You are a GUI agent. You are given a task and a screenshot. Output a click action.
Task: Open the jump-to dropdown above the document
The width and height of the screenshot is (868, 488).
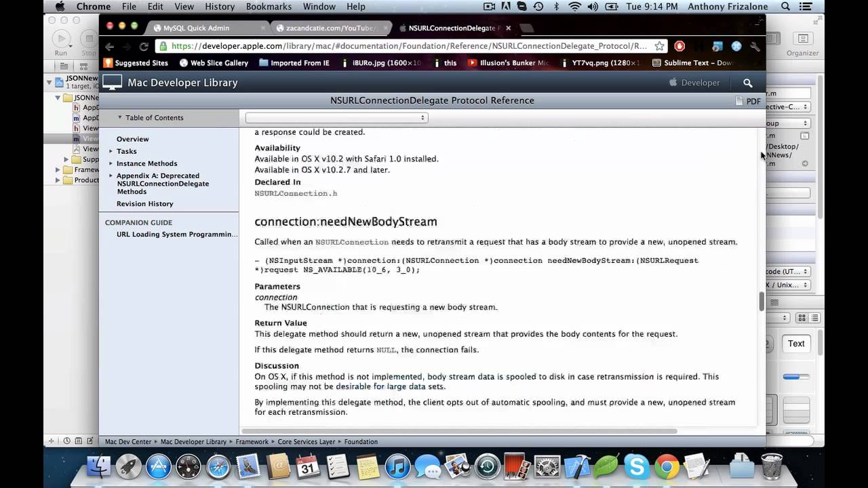[x=336, y=118]
